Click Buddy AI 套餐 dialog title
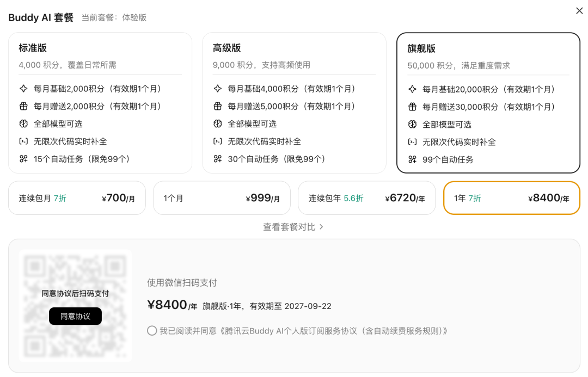The width and height of the screenshot is (588, 377). [x=41, y=17]
